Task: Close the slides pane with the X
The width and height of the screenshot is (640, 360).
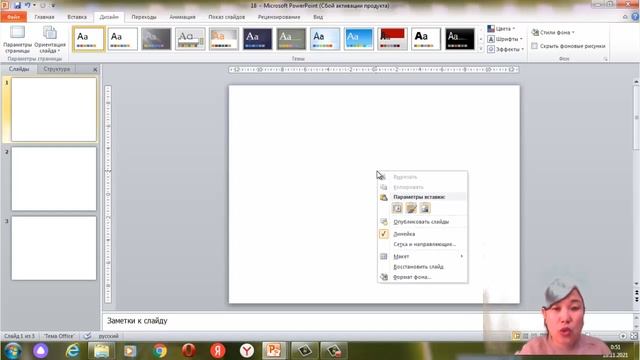Action: click(95, 69)
